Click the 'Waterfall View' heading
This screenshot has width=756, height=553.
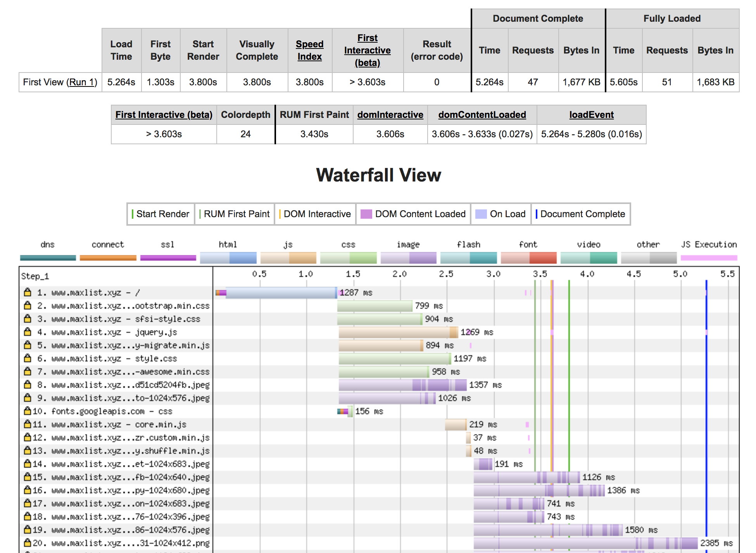tap(379, 175)
